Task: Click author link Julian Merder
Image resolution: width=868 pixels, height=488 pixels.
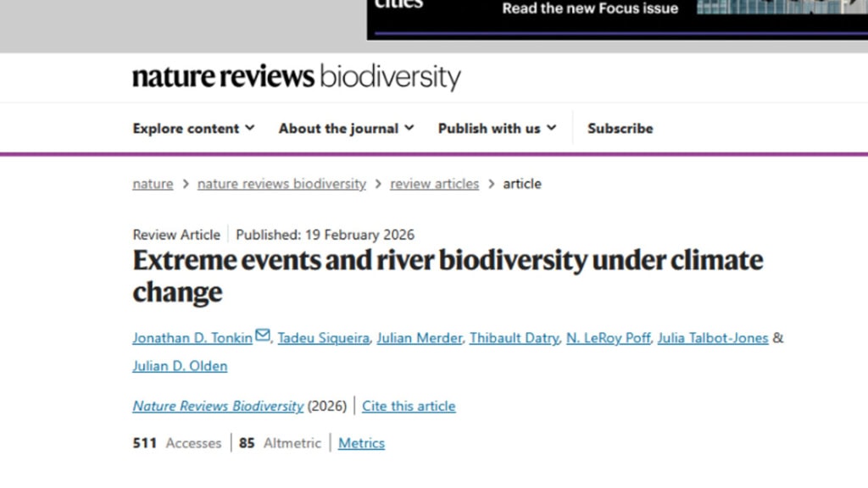Action: (420, 338)
